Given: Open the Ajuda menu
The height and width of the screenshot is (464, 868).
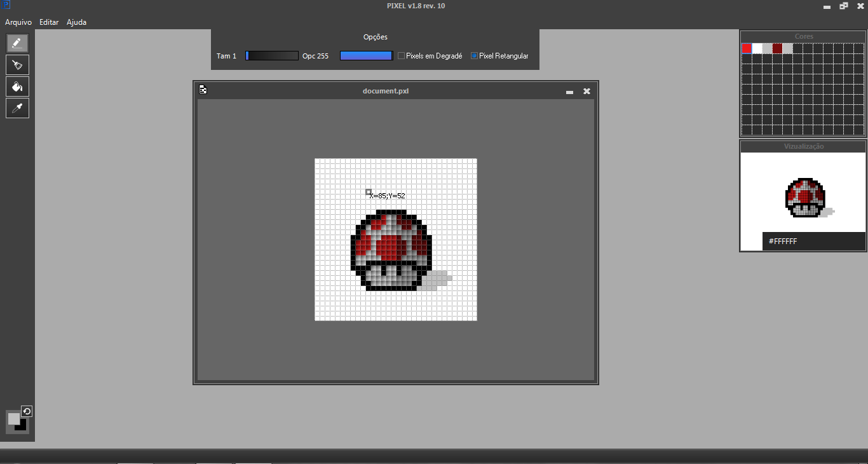Looking at the screenshot, I should coord(76,22).
